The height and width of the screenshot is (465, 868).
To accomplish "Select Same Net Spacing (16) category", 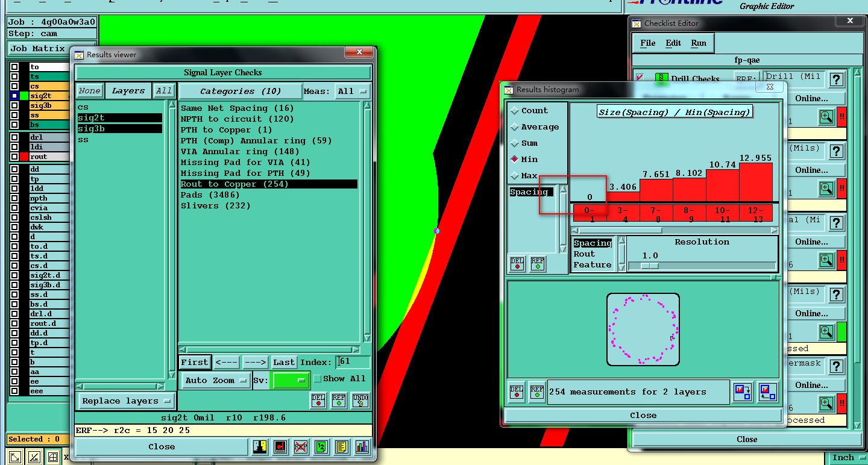I will 237,108.
